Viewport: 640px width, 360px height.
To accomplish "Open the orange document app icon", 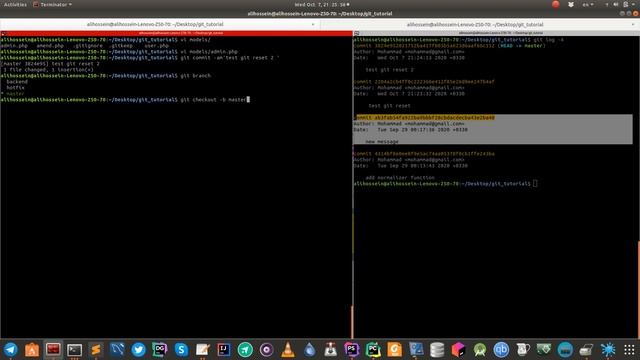I will point(394,350).
